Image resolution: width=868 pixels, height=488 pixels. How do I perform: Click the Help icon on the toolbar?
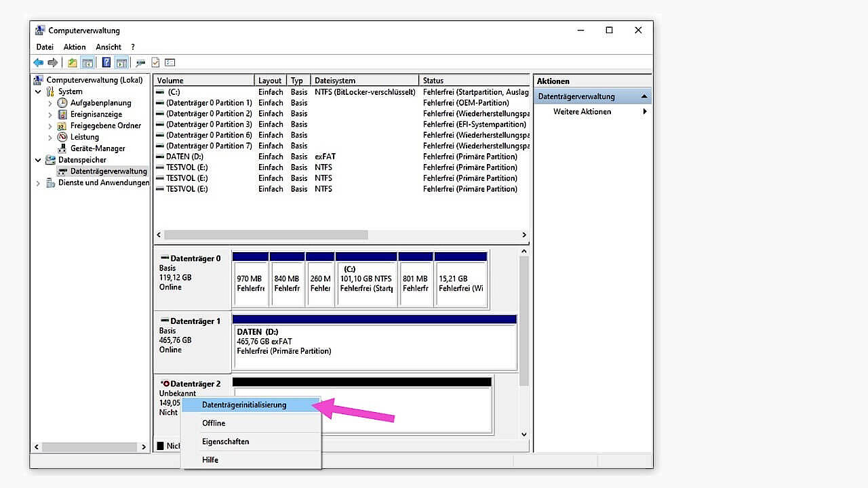coord(106,62)
